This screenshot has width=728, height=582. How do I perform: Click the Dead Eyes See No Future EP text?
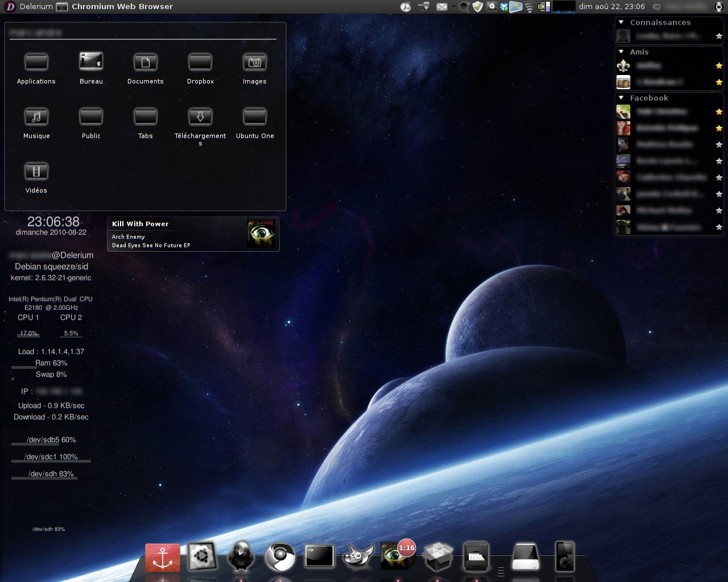click(x=151, y=246)
